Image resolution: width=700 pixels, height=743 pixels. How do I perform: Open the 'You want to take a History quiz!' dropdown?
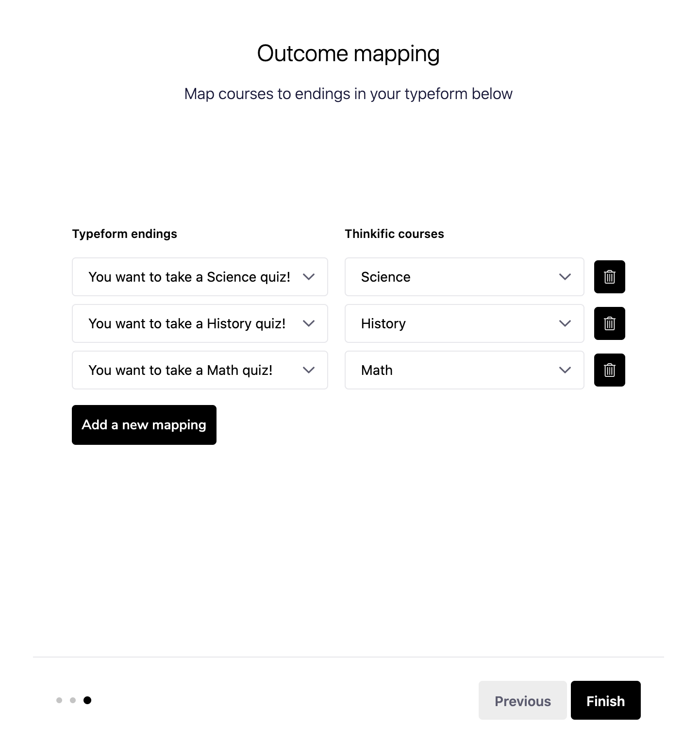pos(200,323)
